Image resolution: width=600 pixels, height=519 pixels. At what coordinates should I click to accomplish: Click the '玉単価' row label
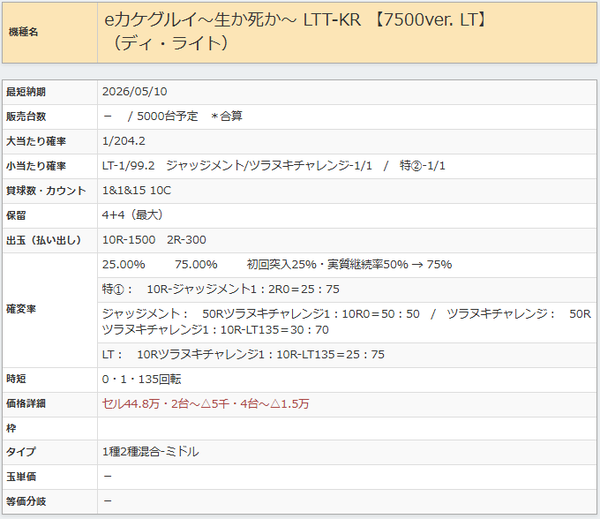pos(21,477)
